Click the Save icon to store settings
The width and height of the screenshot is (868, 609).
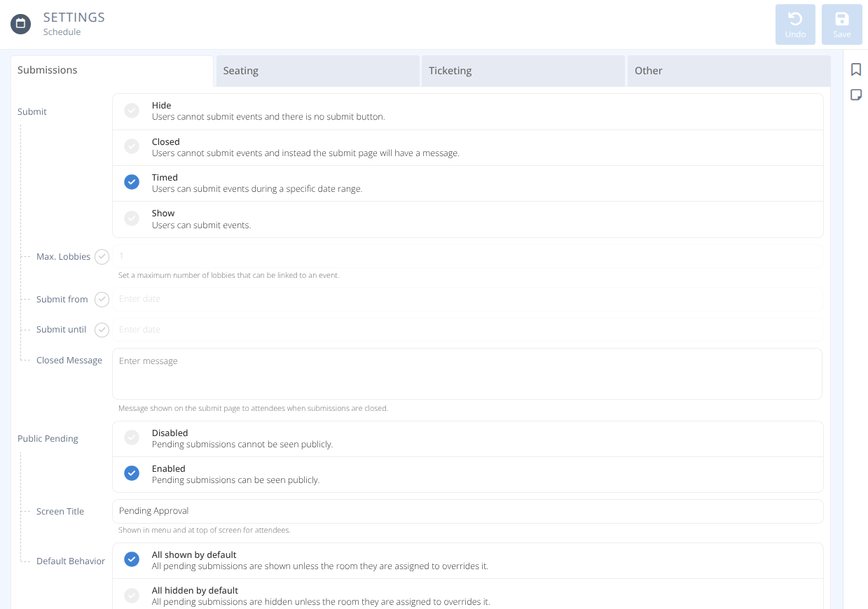point(841,24)
